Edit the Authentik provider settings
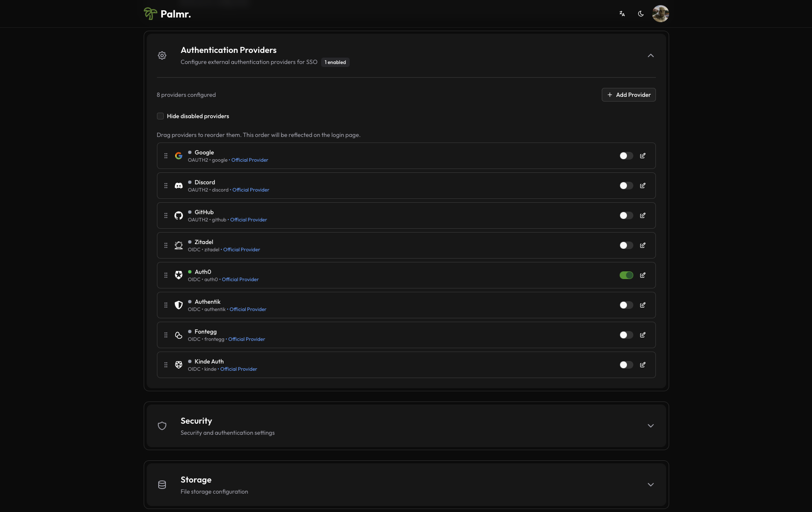 [643, 305]
